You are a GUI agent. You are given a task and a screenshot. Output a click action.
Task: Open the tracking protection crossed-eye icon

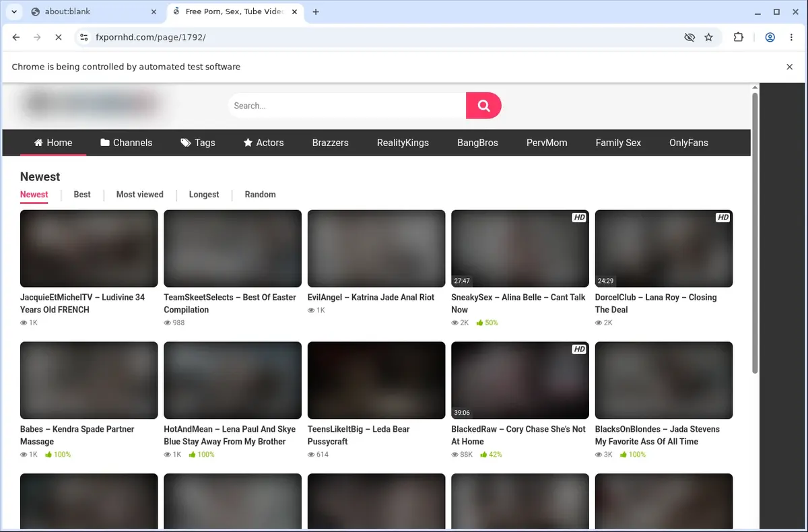tap(689, 38)
